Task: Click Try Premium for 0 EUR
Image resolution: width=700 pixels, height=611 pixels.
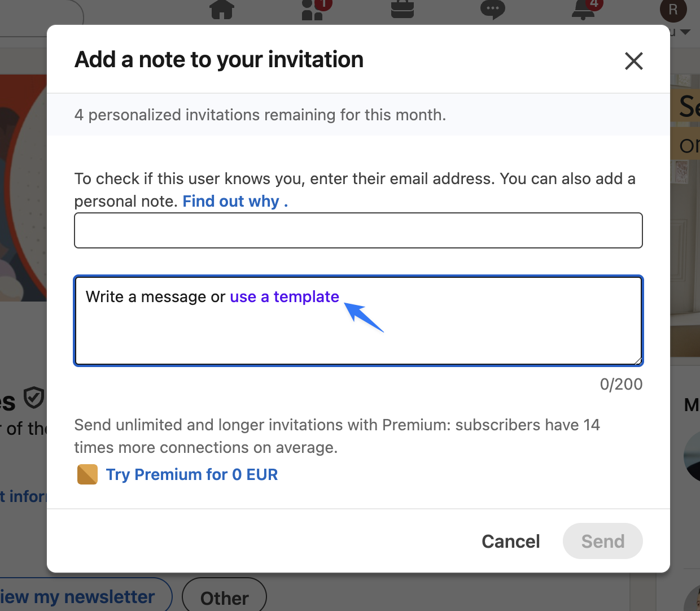Action: pos(192,474)
